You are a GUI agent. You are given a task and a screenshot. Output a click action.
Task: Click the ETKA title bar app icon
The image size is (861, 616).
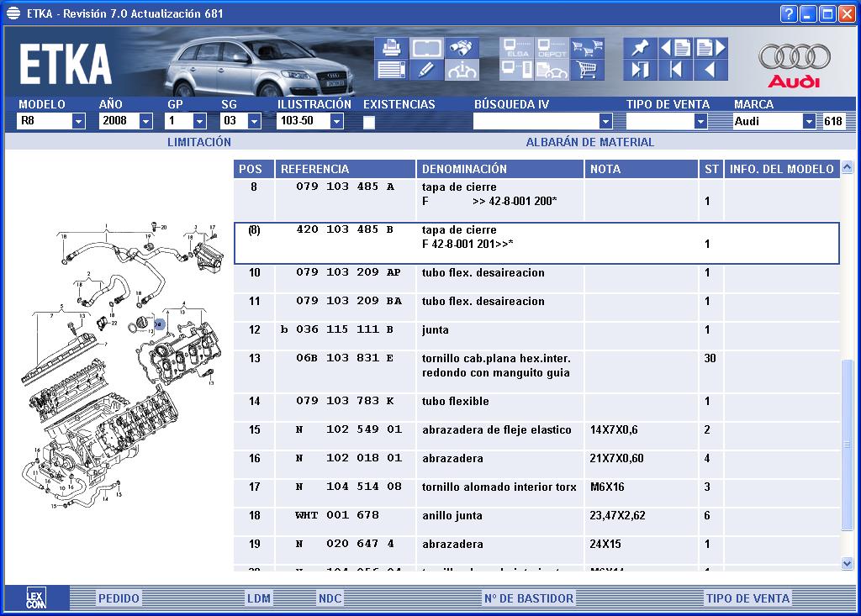(x=13, y=13)
